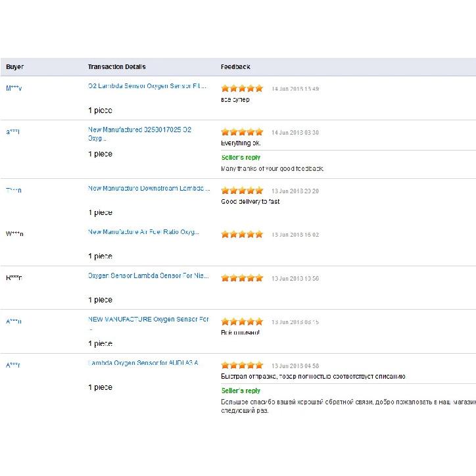Open buyer A***r profile link

point(13,365)
